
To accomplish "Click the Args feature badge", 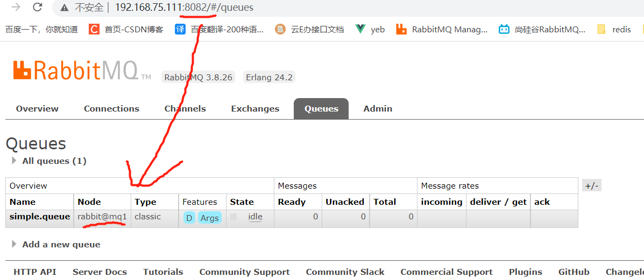I will point(210,218).
